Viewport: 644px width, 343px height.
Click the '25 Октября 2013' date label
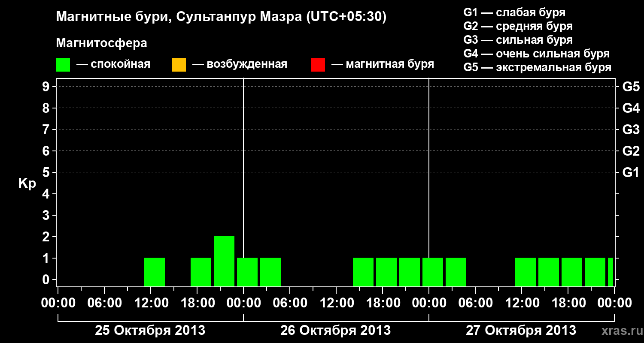point(150,331)
